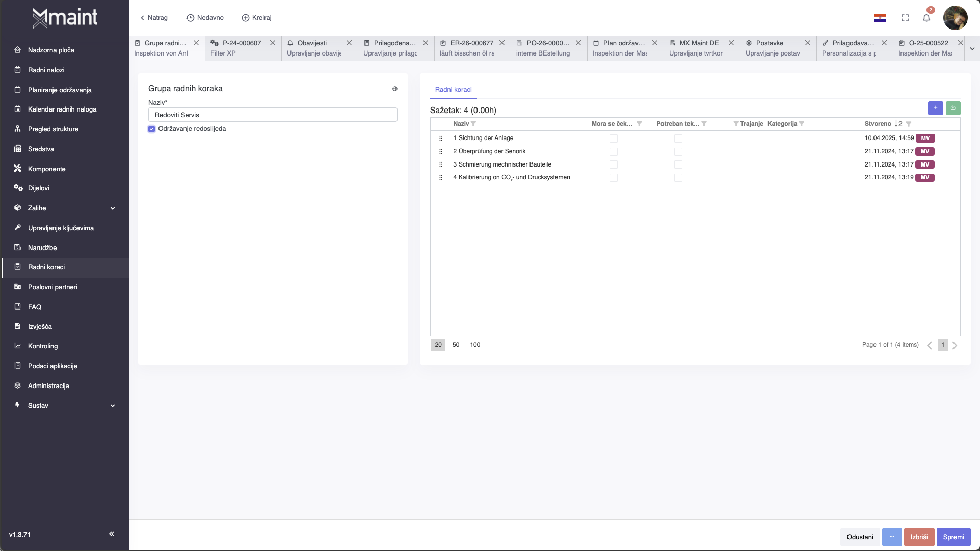Click the Croatian flag language icon
Image resolution: width=980 pixels, height=551 pixels.
pyautogui.click(x=880, y=18)
